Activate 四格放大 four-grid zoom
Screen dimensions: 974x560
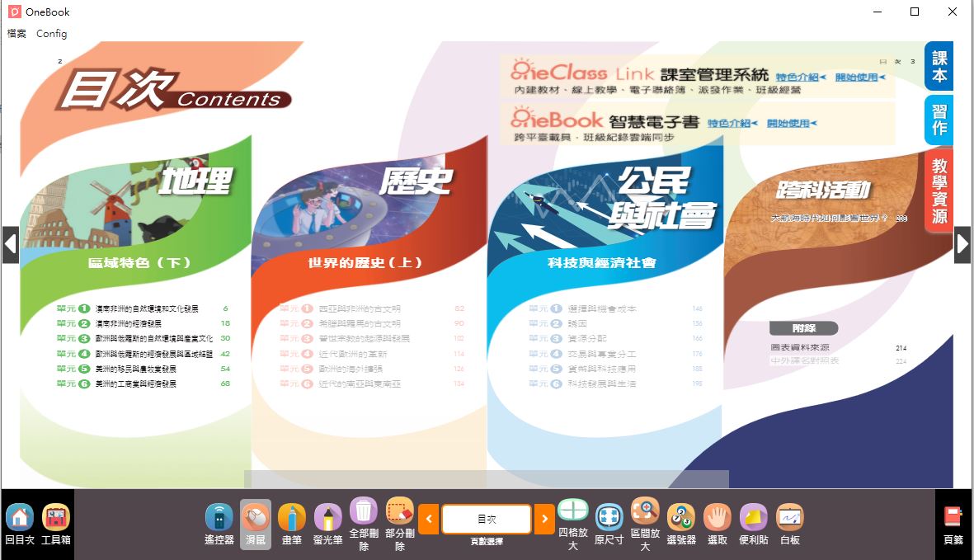click(572, 524)
